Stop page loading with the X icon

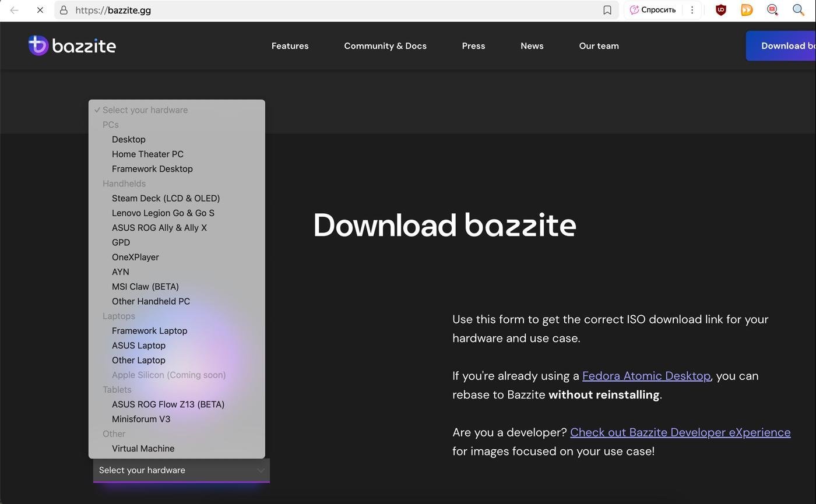(x=40, y=10)
